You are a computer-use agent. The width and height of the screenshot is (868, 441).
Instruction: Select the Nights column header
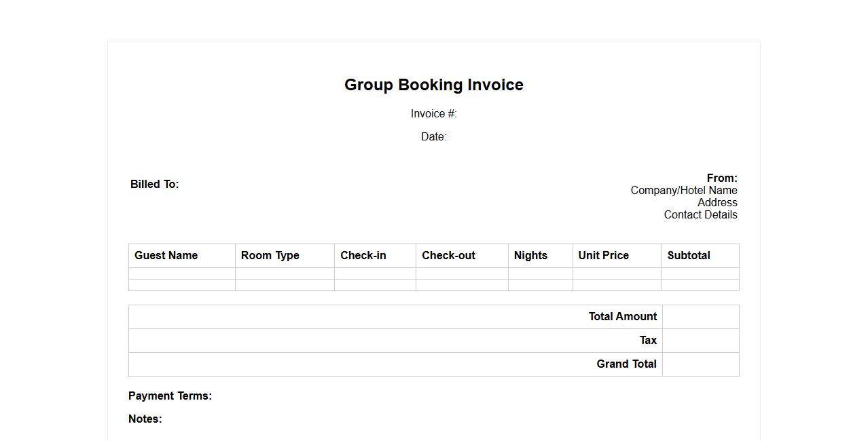tap(530, 255)
